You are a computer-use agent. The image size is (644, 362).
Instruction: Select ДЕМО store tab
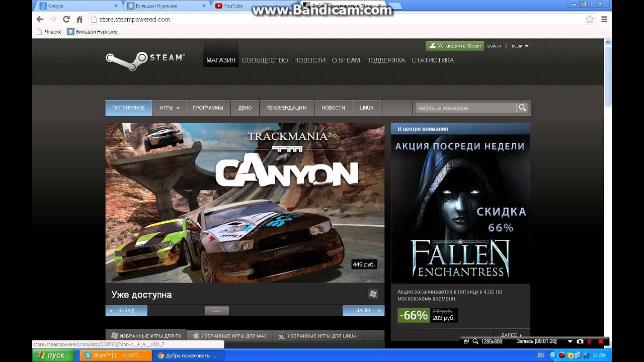coord(245,108)
